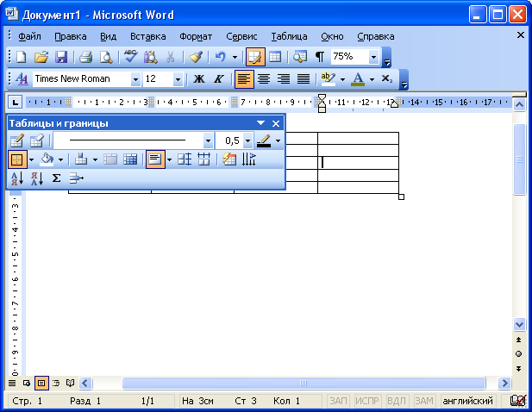Apply the shading fill color bucket

point(47,159)
